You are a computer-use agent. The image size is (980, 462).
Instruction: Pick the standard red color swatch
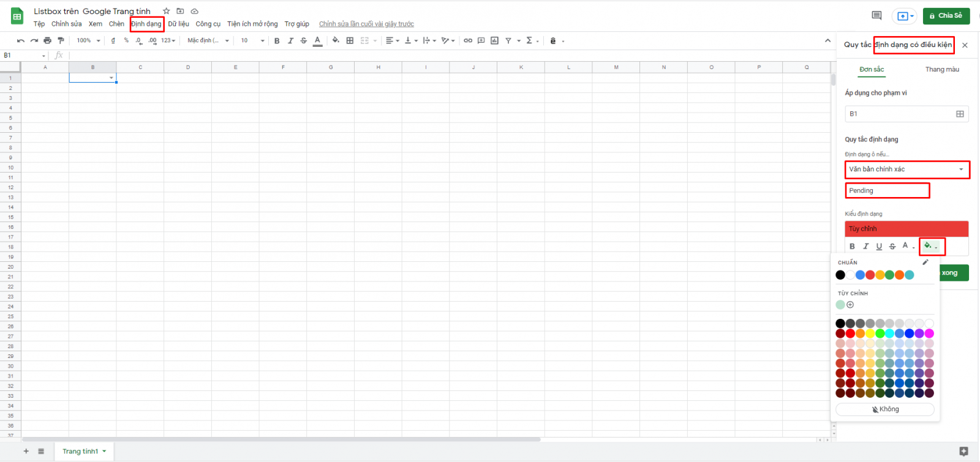tap(870, 275)
